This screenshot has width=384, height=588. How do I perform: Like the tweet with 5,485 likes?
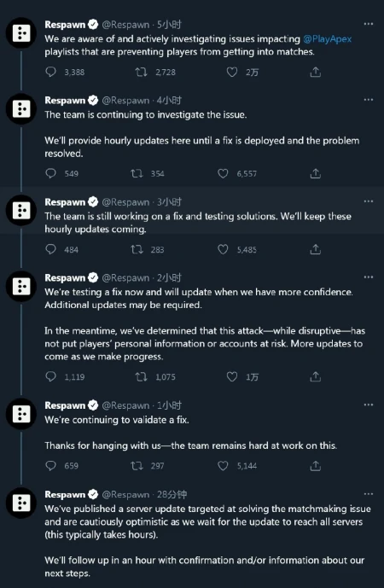click(223, 249)
